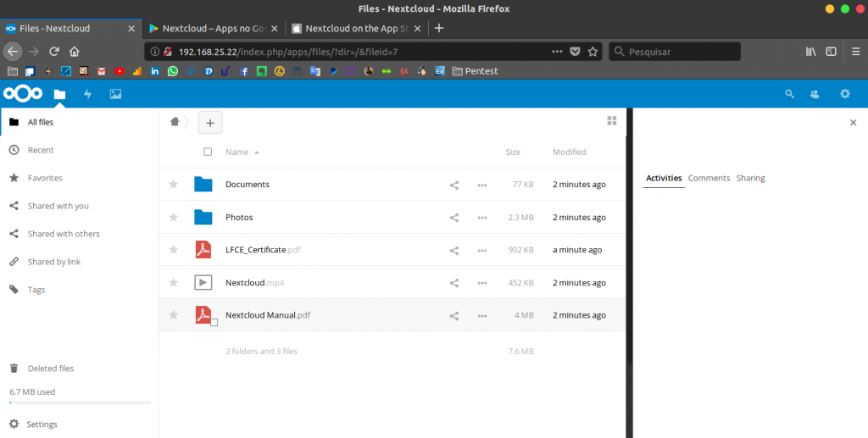Open the Photos folder icon
868x438 pixels.
coord(203,217)
